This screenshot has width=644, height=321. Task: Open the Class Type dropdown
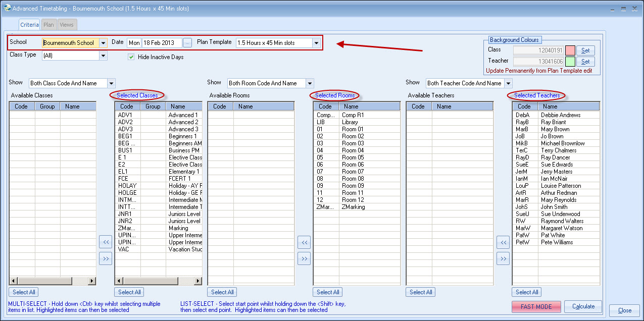103,56
